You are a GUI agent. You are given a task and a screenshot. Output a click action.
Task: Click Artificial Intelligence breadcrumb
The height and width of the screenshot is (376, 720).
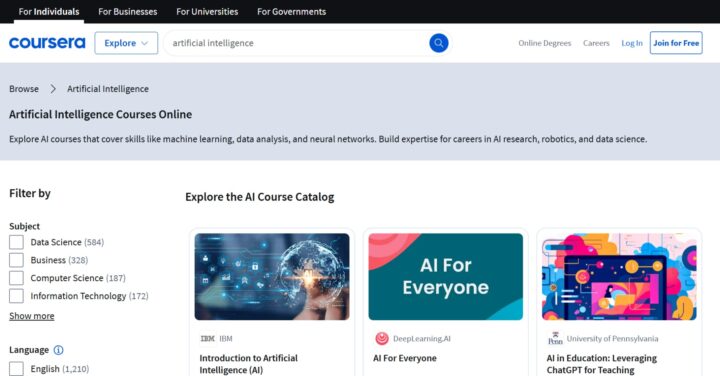108,89
